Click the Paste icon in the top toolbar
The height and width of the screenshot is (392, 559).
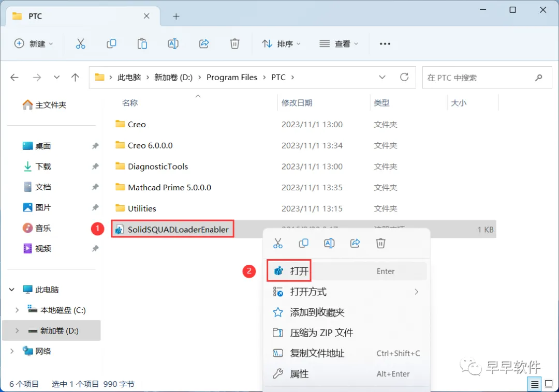coord(142,44)
